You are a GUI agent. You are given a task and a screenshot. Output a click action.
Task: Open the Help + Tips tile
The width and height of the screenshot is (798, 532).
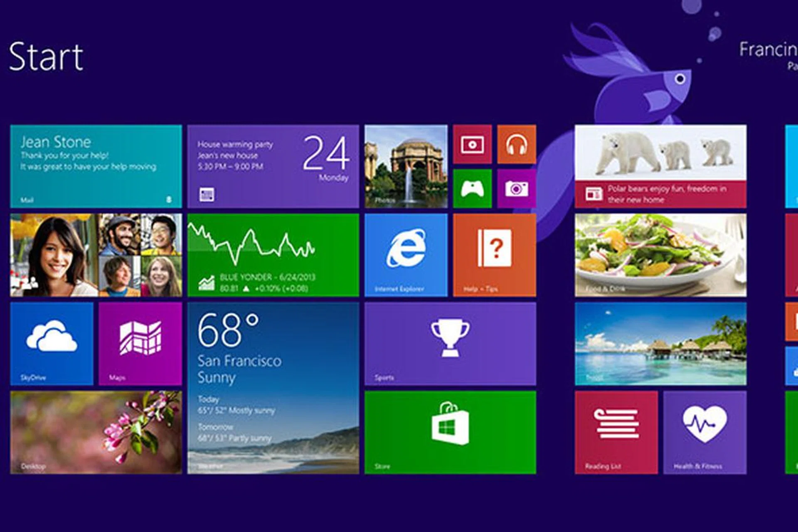coord(495,255)
